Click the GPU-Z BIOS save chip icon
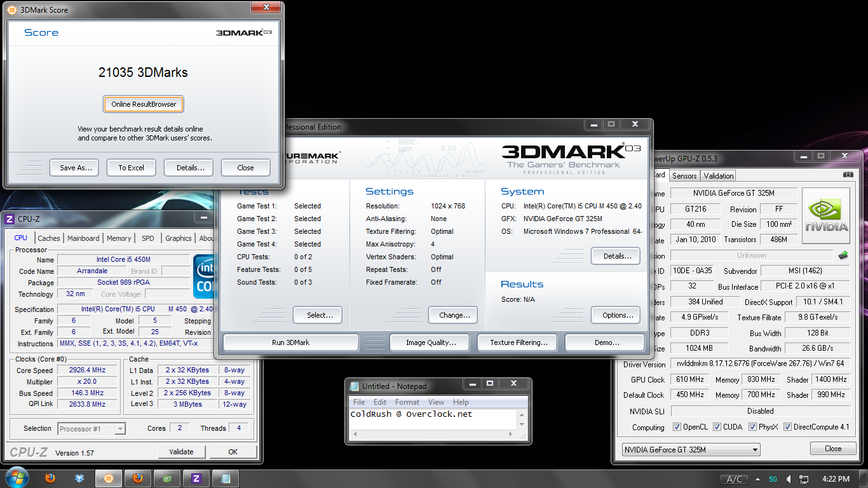The width and height of the screenshot is (868, 488). coord(843,255)
